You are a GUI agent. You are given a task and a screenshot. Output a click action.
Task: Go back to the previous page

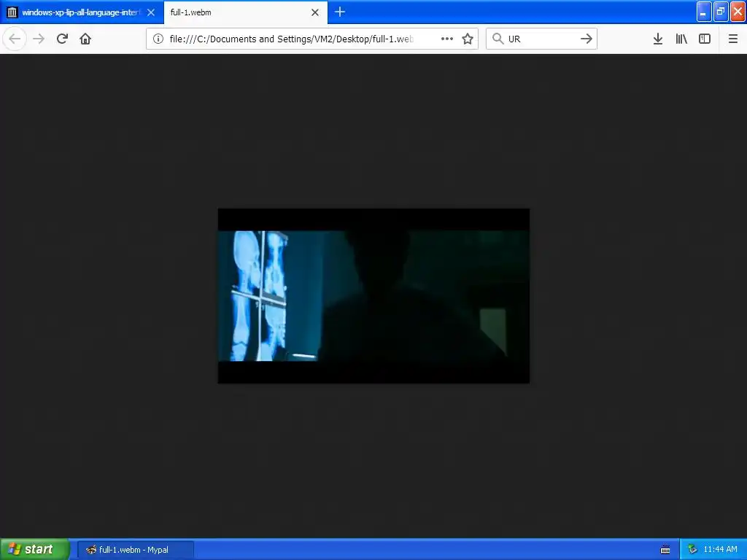pyautogui.click(x=15, y=39)
